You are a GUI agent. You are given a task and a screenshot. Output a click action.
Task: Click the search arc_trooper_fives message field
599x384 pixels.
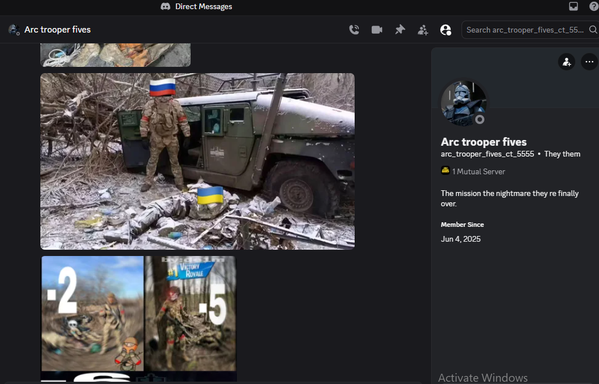(530, 30)
